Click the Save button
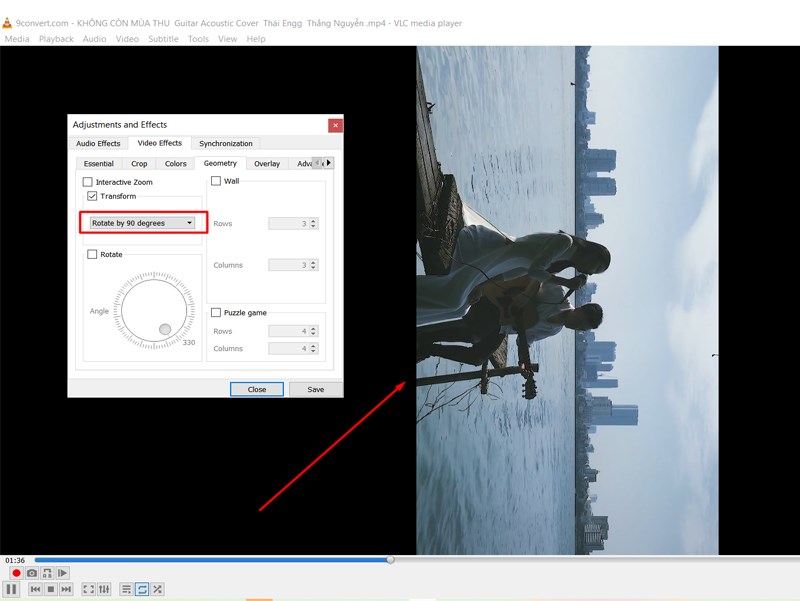Image resolution: width=800 pixels, height=601 pixels. 315,389
